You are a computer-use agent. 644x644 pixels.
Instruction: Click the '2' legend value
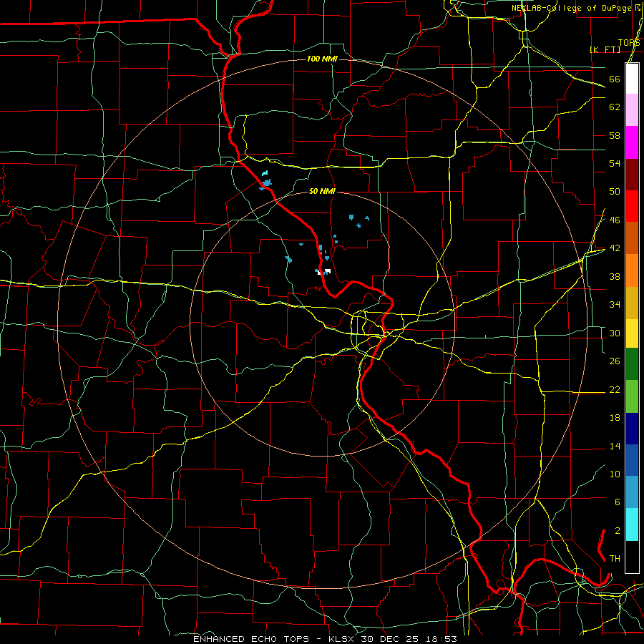[x=617, y=531]
